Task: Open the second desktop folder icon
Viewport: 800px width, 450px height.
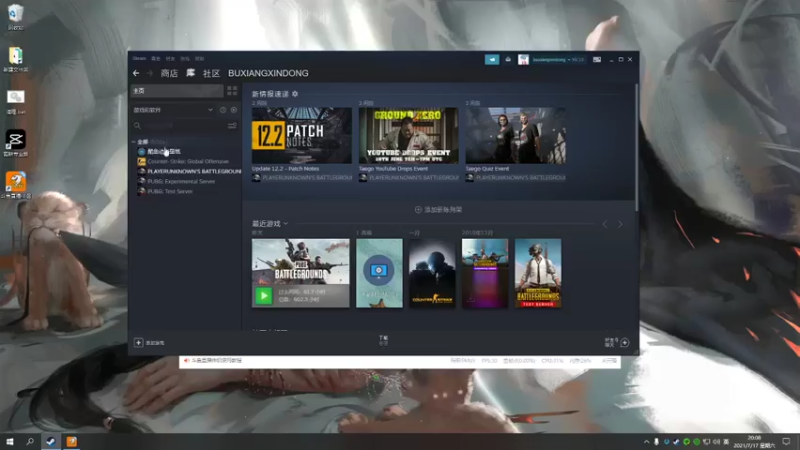Action: pyautogui.click(x=15, y=59)
